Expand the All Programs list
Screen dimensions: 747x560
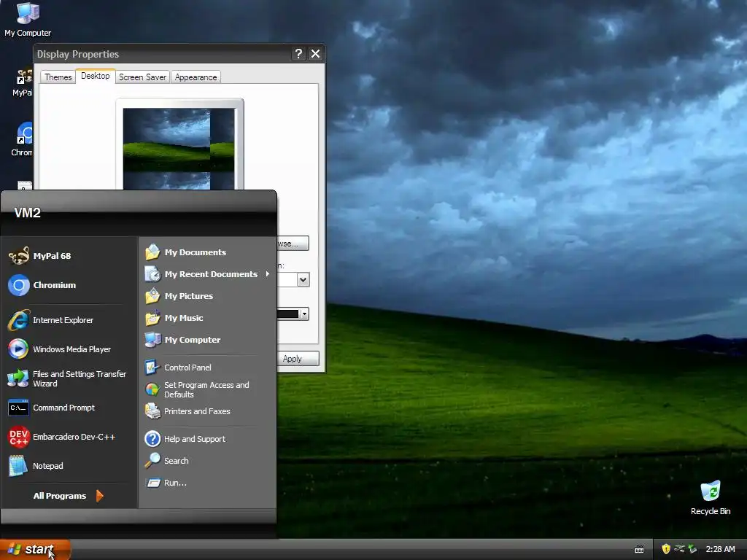pyautogui.click(x=68, y=496)
